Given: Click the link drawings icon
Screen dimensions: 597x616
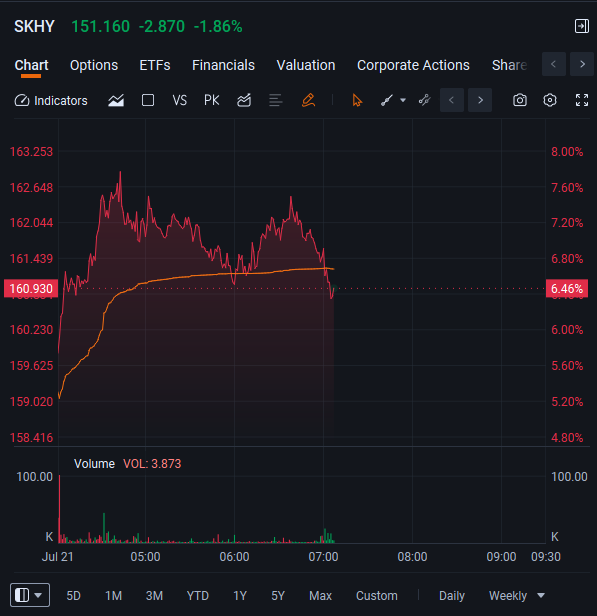Looking at the screenshot, I should point(425,100).
